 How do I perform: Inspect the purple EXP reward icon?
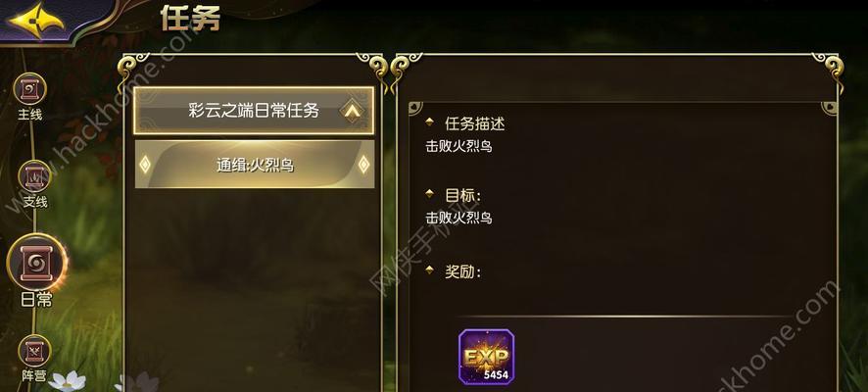coord(487,357)
